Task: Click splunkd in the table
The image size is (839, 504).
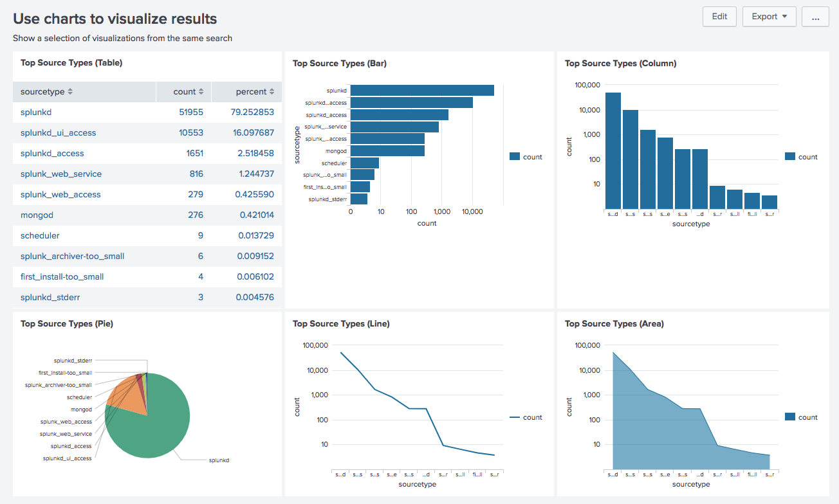Action: point(35,113)
